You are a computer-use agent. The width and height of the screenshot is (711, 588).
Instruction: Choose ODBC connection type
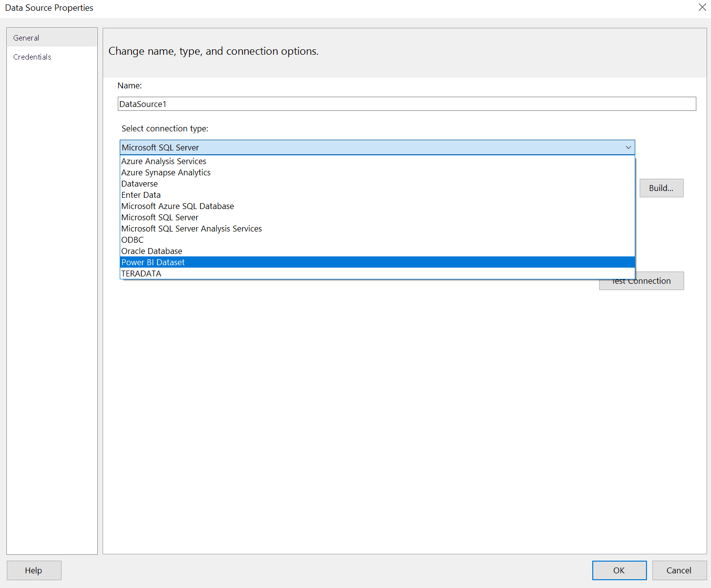133,240
